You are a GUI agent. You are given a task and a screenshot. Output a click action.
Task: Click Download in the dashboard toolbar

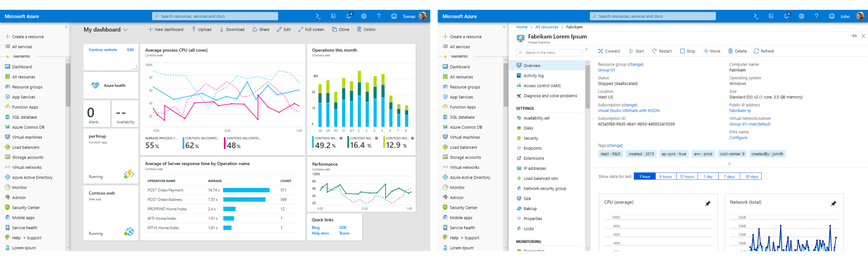232,29
